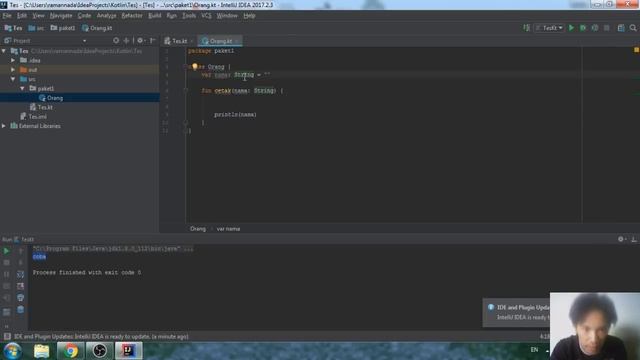Run with coverage from the main toolbar
The height and width of the screenshot is (360, 640).
(595, 28)
